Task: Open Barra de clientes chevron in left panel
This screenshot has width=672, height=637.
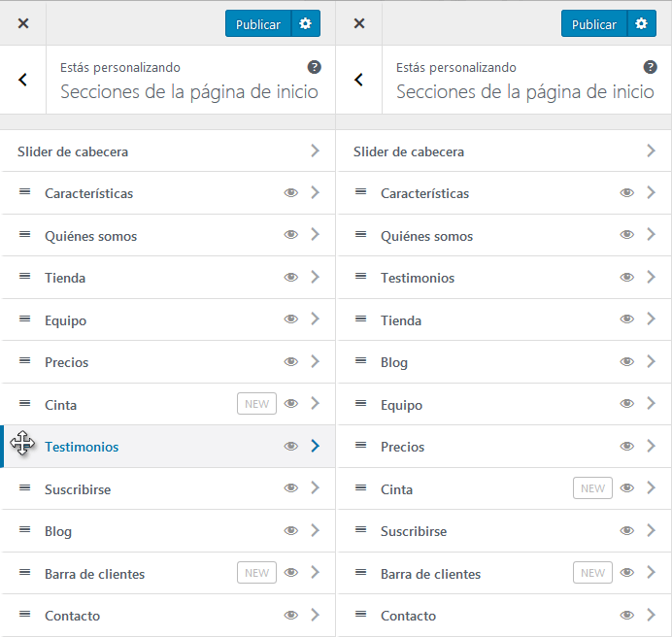Action: [315, 573]
